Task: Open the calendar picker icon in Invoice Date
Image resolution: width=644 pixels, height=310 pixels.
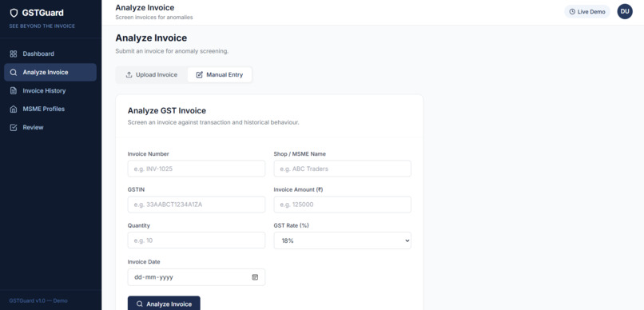Action: point(255,277)
